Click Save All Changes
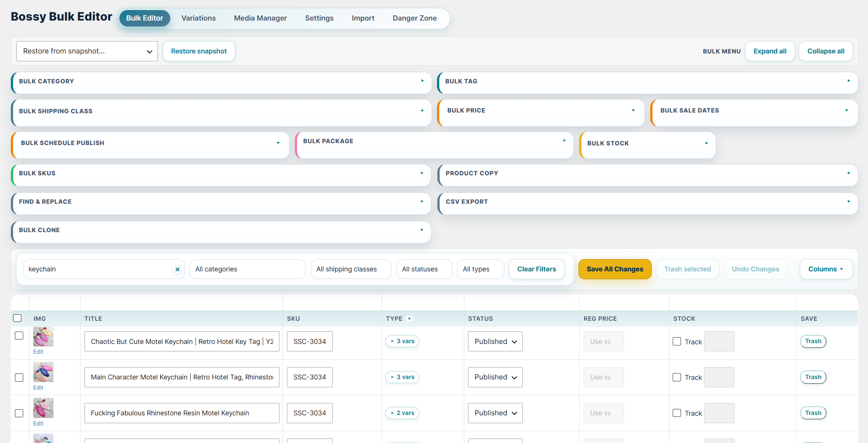This screenshot has height=443, width=868. pos(615,269)
